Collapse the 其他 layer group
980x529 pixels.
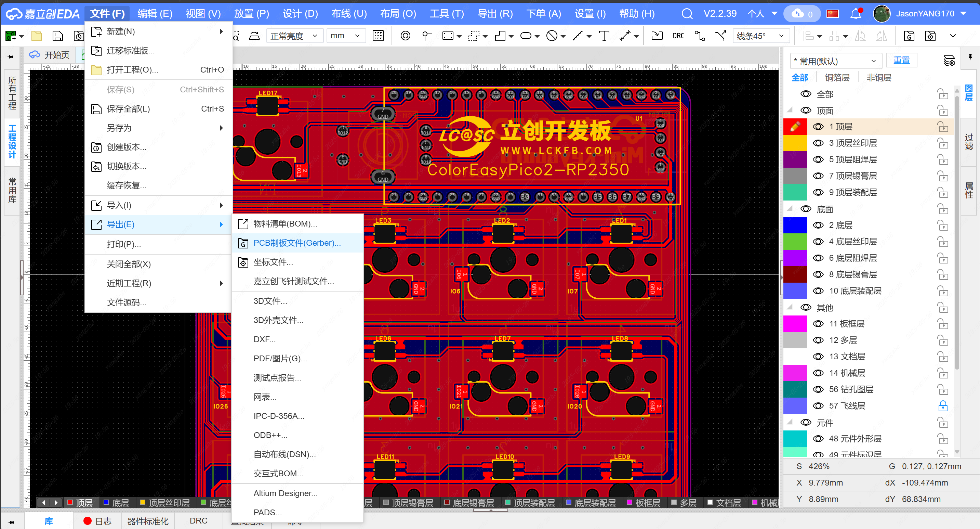[790, 307]
